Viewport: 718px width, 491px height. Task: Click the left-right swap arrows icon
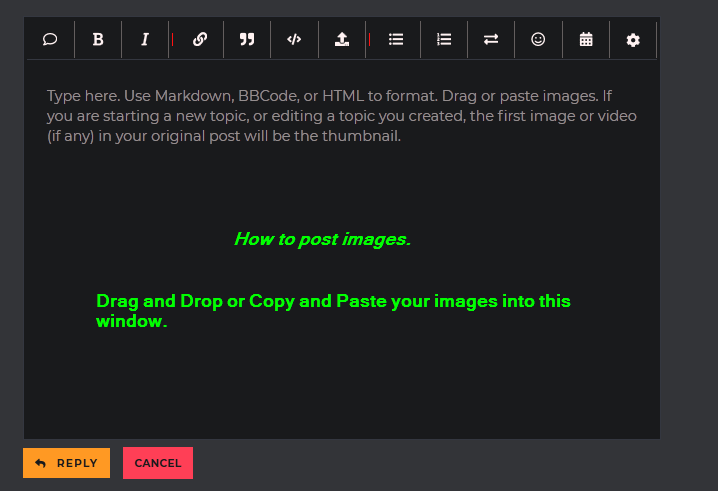click(491, 39)
